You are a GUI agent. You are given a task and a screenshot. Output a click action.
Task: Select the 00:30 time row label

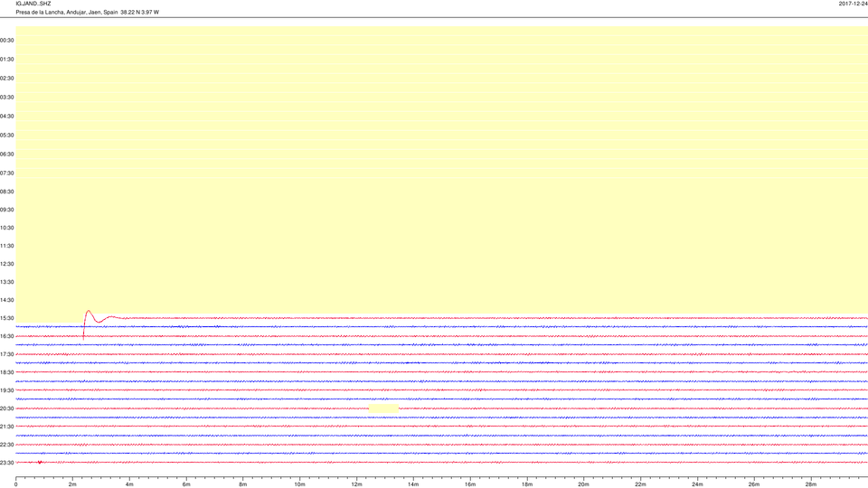(x=7, y=41)
